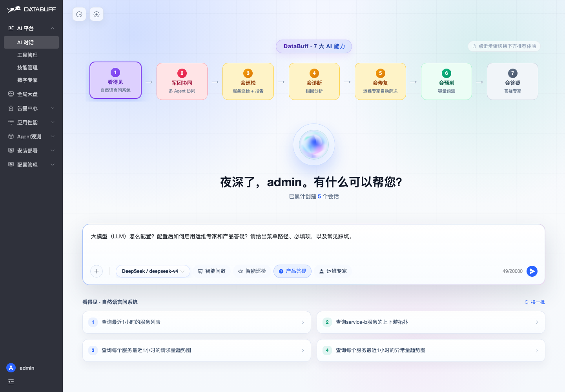Open the chat history clock icon
Image resolution: width=565 pixels, height=392 pixels.
[79, 15]
